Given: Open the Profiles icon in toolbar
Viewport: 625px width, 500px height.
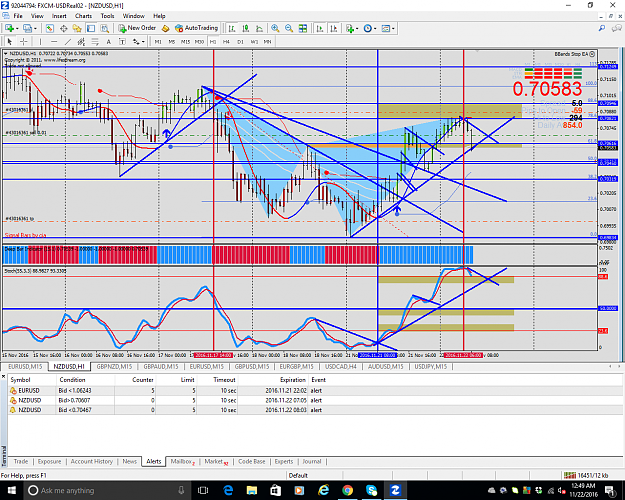Looking at the screenshot, I should click(27, 28).
